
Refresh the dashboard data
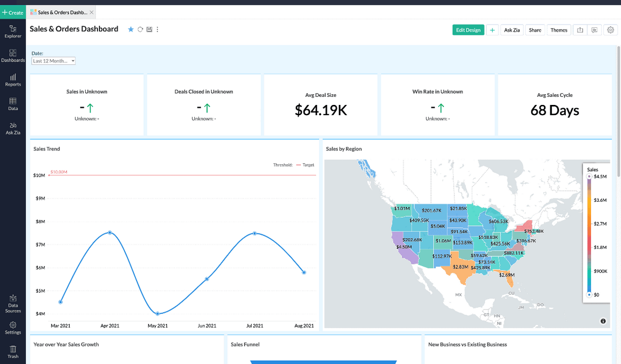coord(140,29)
